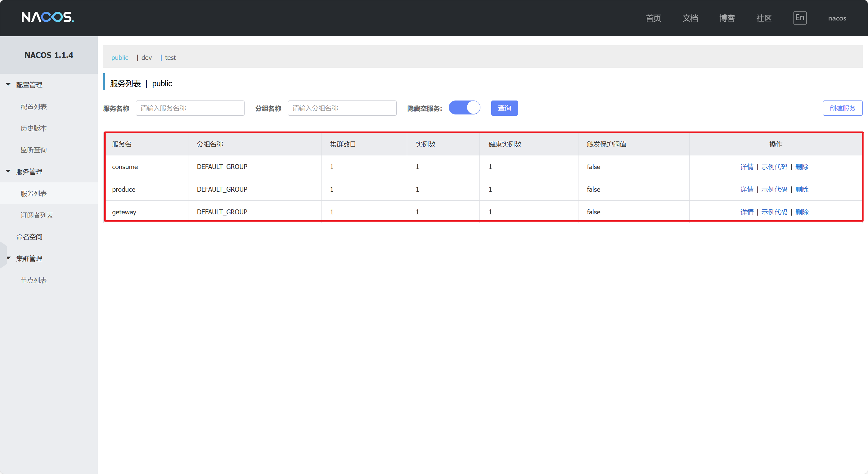
Task: Switch language with the En icon
Action: pos(800,17)
